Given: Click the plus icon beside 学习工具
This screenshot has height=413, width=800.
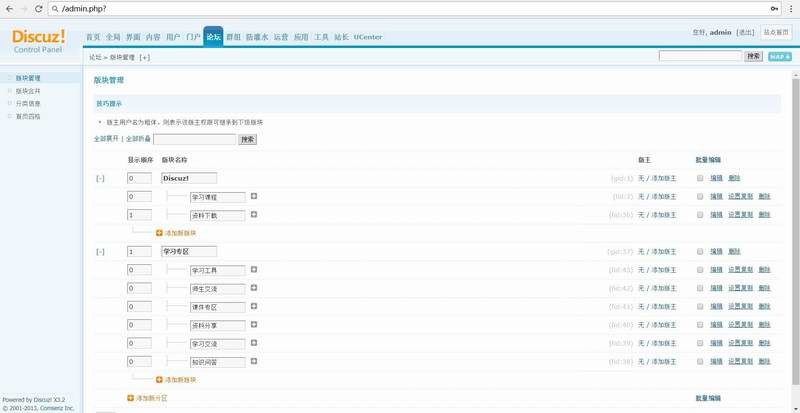Looking at the screenshot, I should point(254,270).
